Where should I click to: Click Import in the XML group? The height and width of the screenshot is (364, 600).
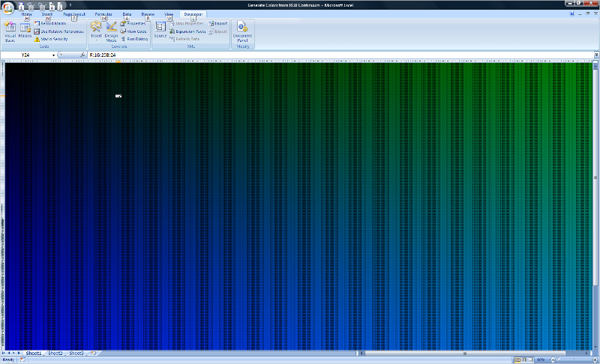pos(218,23)
